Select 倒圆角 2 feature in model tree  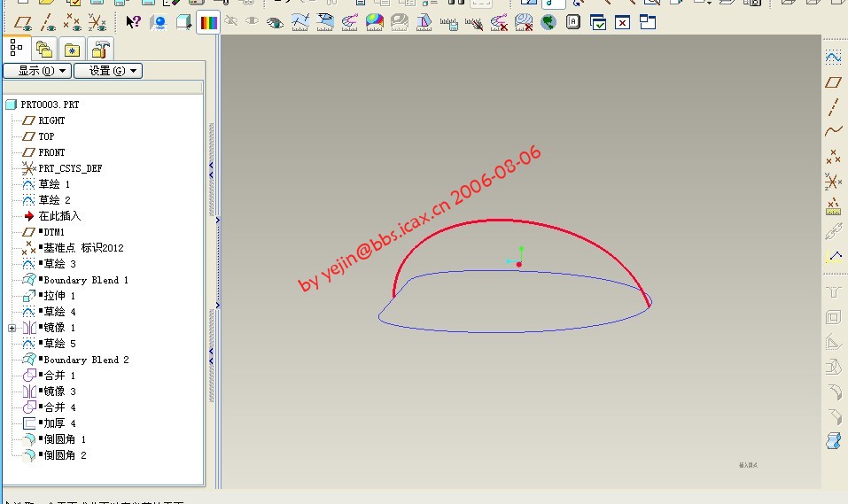pyautogui.click(x=65, y=455)
